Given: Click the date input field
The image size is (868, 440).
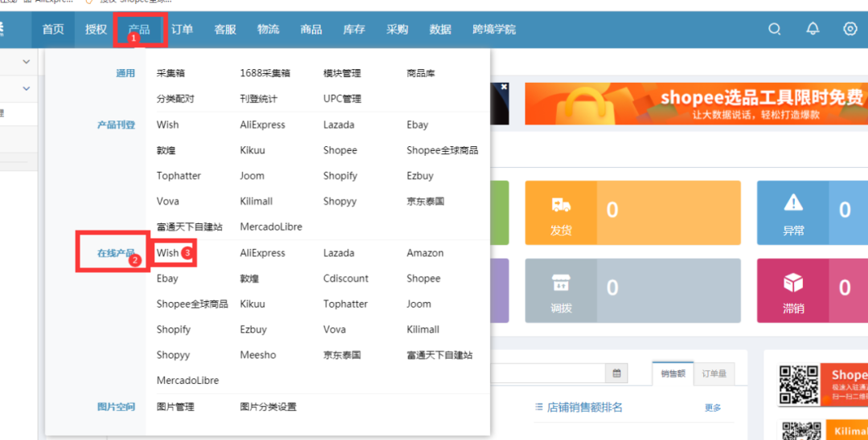Looking at the screenshot, I should click(x=547, y=373).
